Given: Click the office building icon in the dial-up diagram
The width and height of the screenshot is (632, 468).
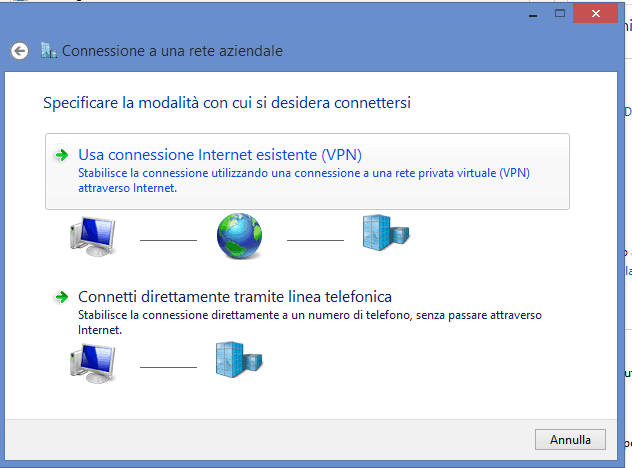Looking at the screenshot, I should pos(239,359).
